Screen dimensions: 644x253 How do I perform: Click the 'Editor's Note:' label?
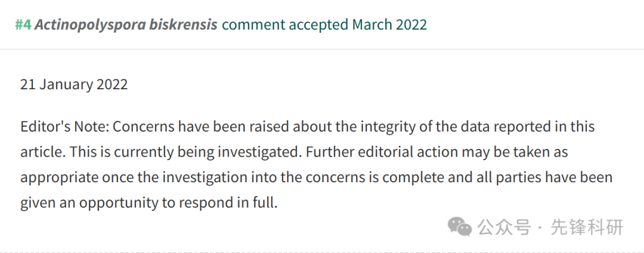tap(64, 127)
